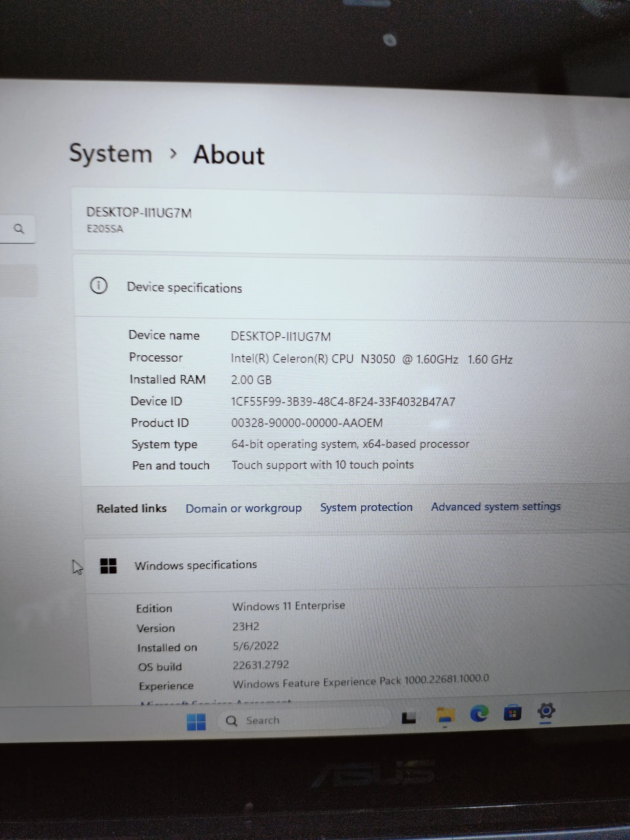The image size is (630, 840).
Task: Open the System protection link
Action: (366, 507)
